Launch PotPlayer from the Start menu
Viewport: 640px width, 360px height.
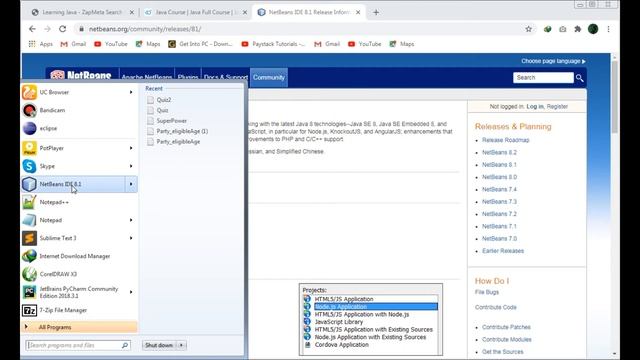point(80,148)
